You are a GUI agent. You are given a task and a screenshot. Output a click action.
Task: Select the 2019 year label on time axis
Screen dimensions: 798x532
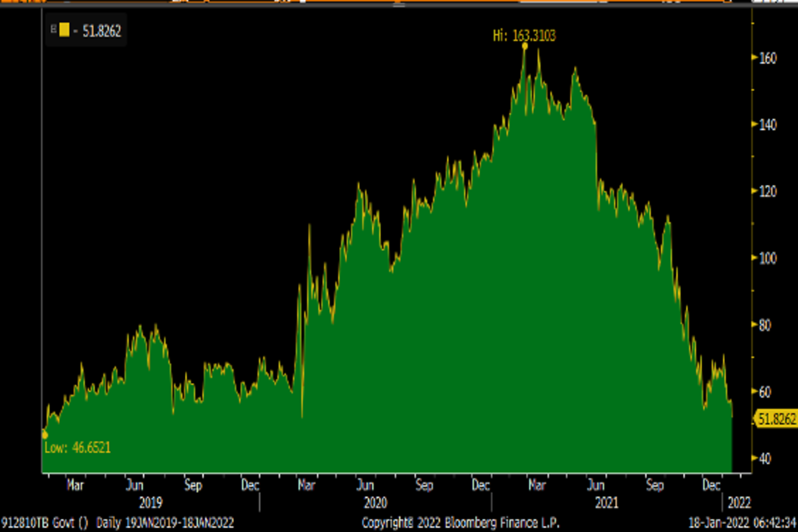point(149,502)
